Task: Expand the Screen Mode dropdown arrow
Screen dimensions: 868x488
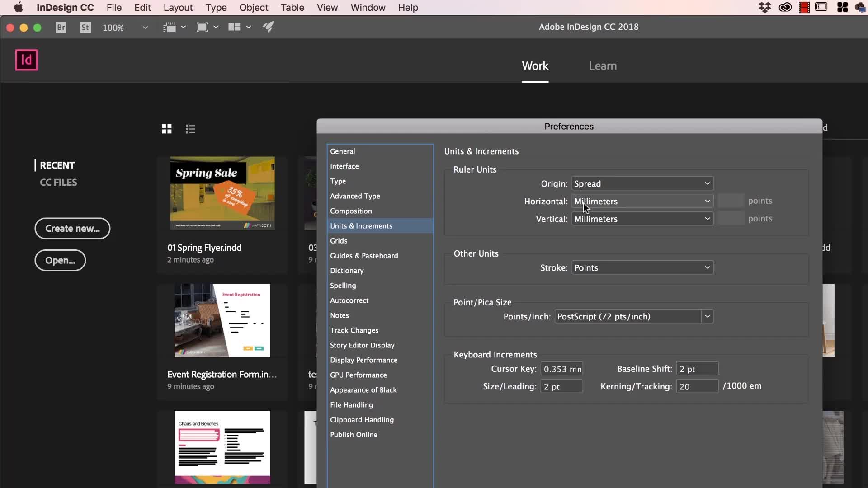Action: [x=216, y=27]
